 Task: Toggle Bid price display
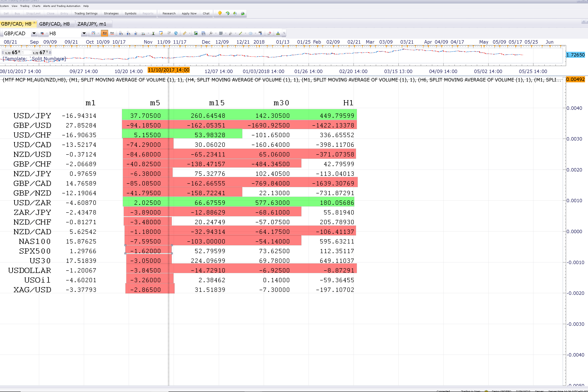click(x=104, y=33)
